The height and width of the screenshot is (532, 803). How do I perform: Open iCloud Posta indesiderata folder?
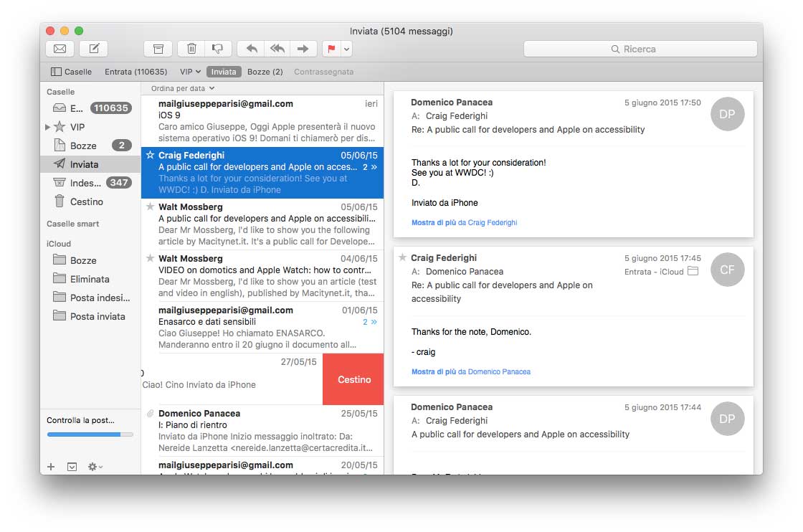tap(90, 298)
